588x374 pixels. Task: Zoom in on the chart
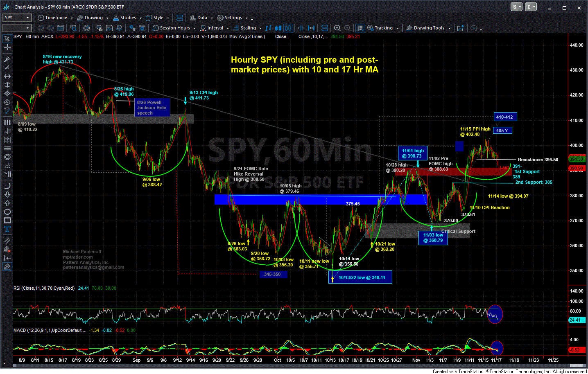click(x=337, y=28)
